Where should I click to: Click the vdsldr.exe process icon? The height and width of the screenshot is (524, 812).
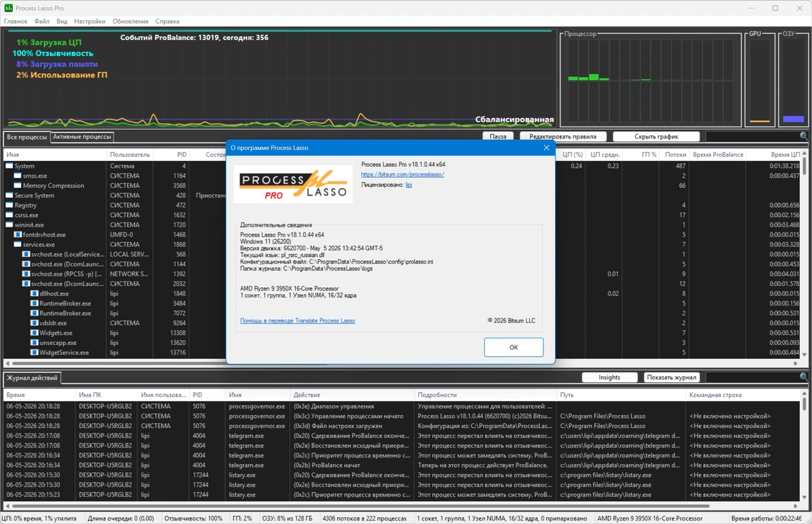click(x=34, y=323)
